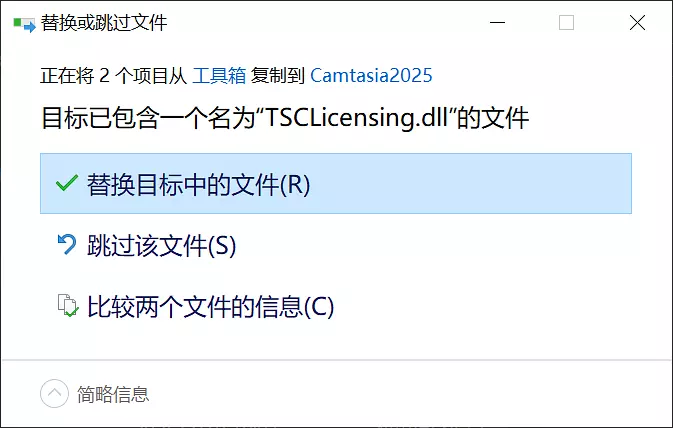Choose 比较两个文件的信息(C) option
The image size is (673, 428).
pos(336,306)
